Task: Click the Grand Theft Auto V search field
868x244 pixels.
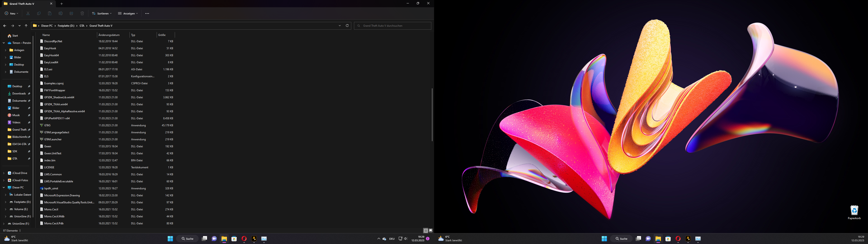Action: pyautogui.click(x=393, y=26)
